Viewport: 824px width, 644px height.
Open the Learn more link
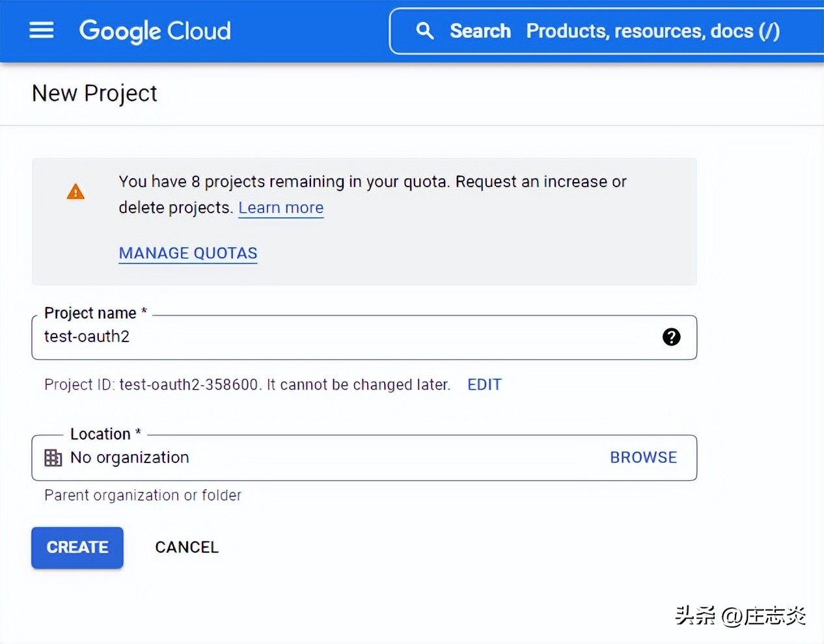pos(281,208)
